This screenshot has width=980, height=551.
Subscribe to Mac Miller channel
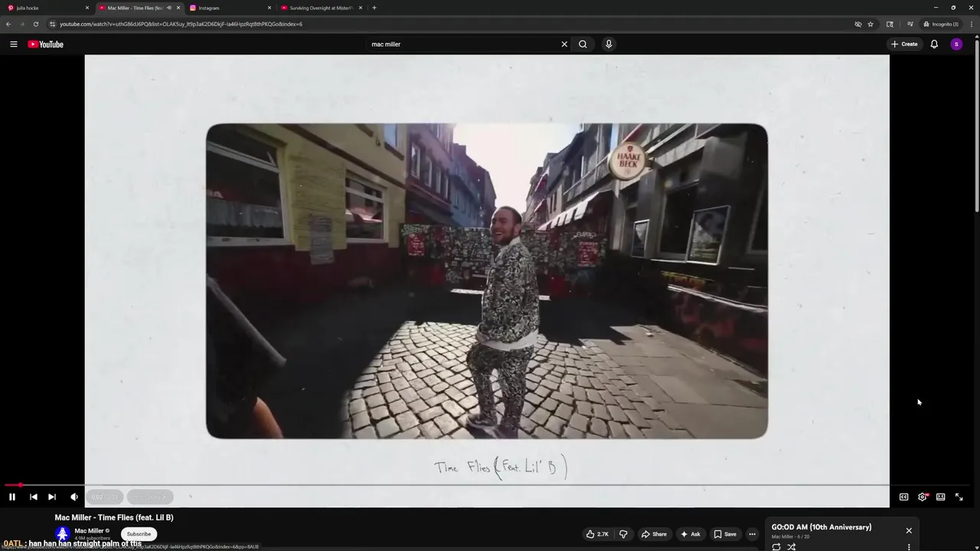pyautogui.click(x=139, y=534)
